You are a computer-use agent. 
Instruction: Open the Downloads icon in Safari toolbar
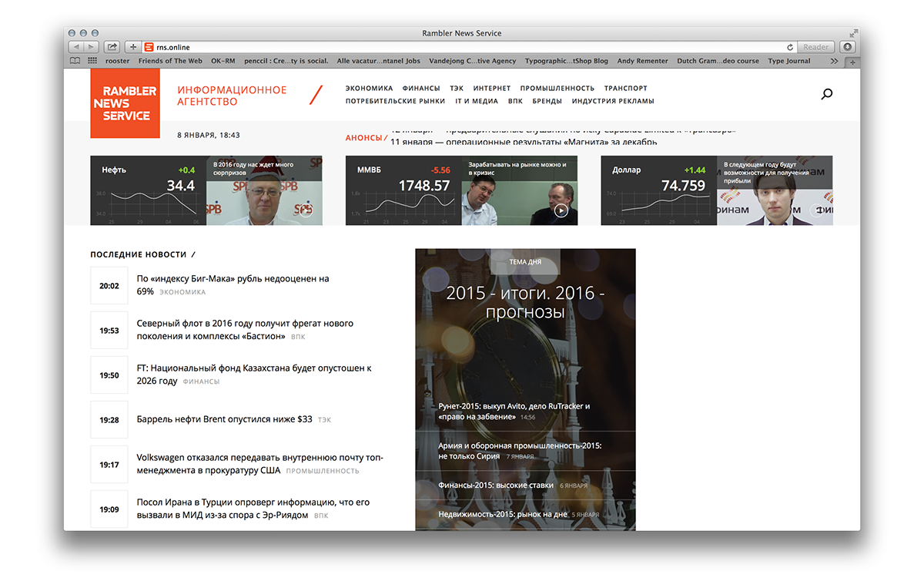tap(847, 47)
